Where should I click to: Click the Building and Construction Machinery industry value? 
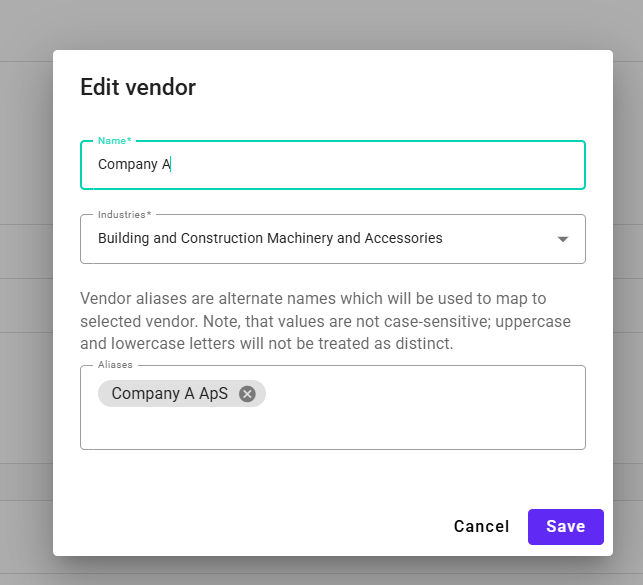coord(270,238)
